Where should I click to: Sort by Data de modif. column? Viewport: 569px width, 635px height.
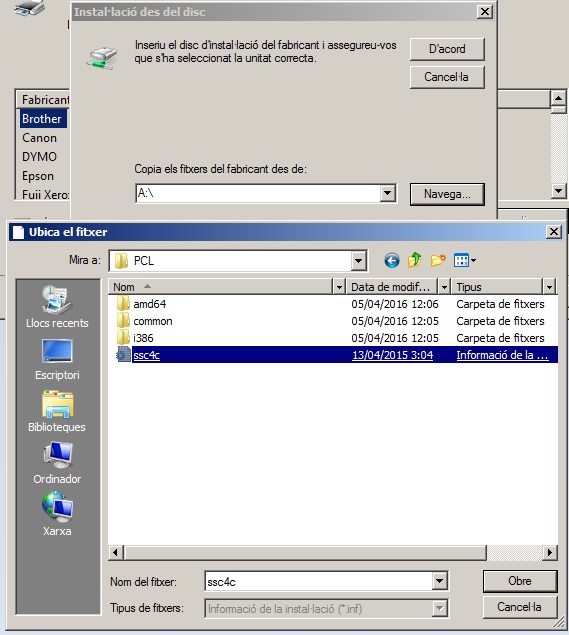click(x=391, y=287)
